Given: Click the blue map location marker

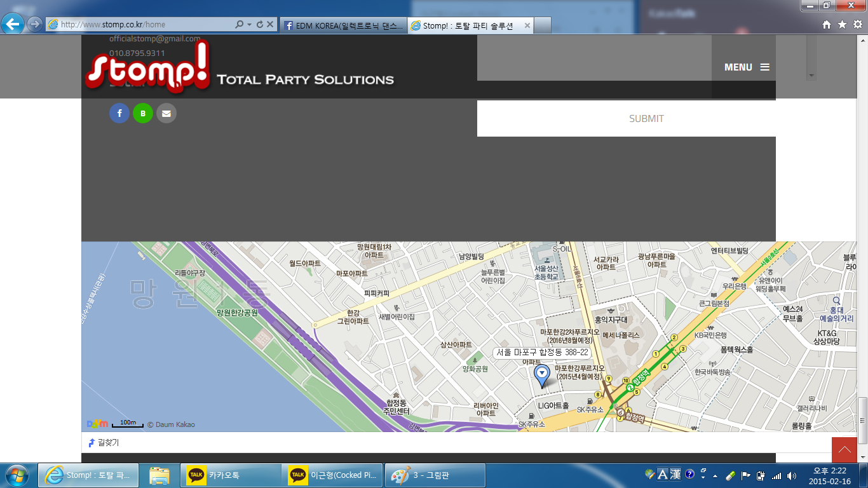Looking at the screenshot, I should tap(541, 376).
